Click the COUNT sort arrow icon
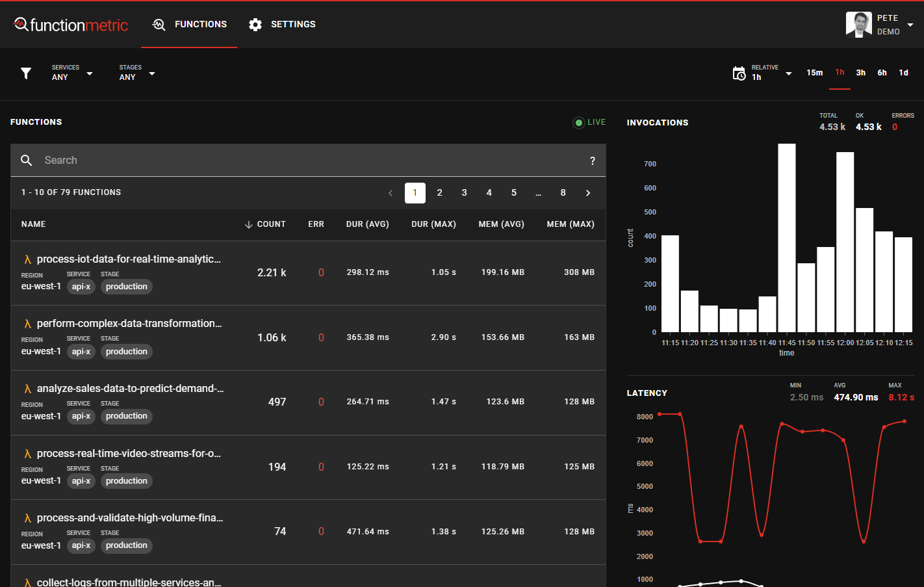This screenshot has height=587, width=924. 248,225
